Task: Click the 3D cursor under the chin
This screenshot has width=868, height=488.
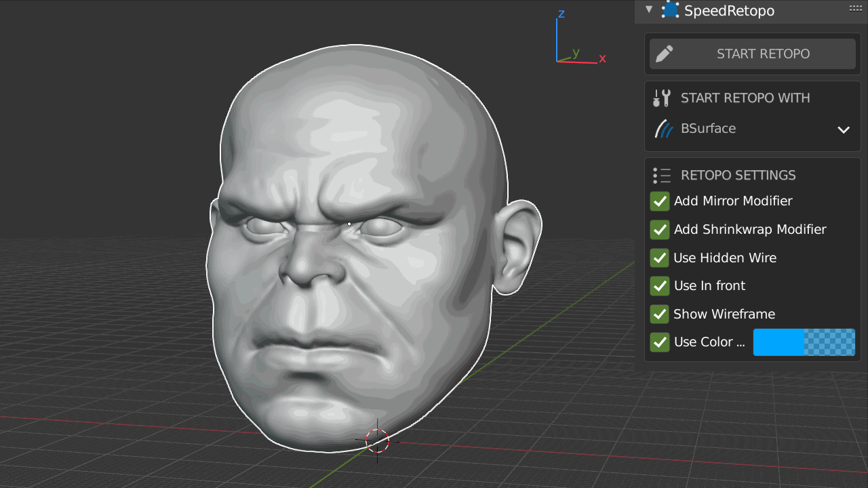Action: click(378, 441)
